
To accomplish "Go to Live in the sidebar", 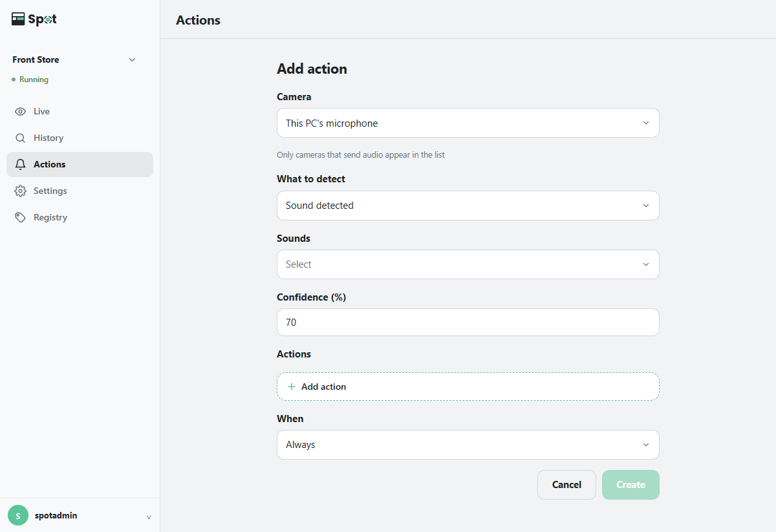I will click(80, 111).
